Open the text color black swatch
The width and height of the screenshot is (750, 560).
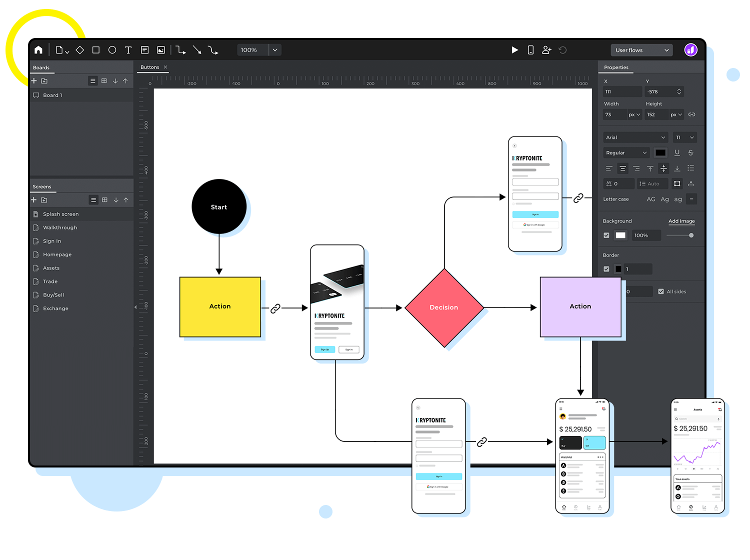coord(660,152)
